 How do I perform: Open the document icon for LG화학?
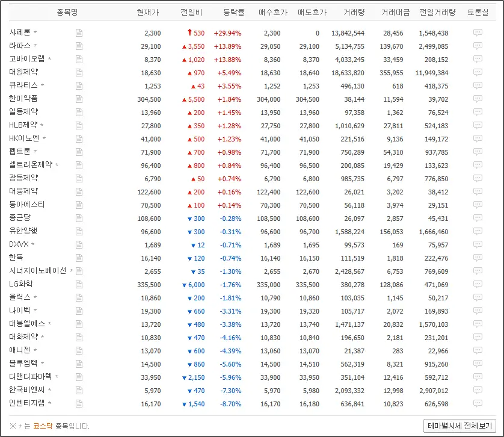pos(79,285)
